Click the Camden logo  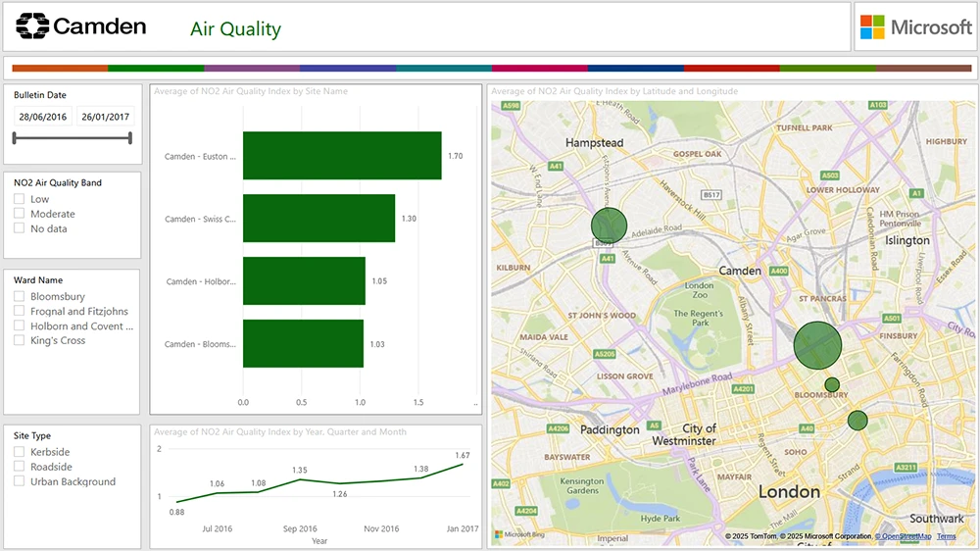click(81, 26)
